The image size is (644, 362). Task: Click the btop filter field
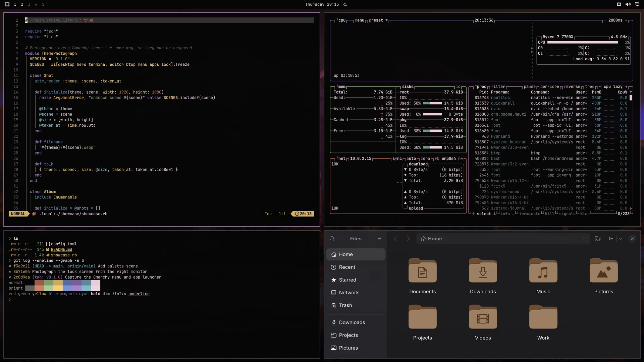[498, 86]
